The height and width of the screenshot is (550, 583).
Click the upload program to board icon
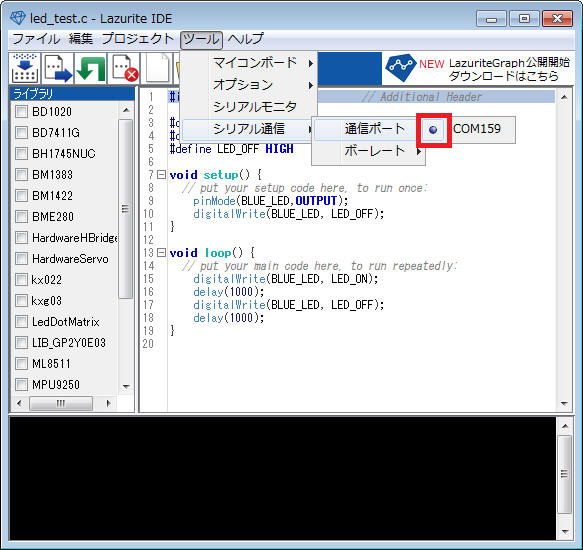click(x=58, y=68)
